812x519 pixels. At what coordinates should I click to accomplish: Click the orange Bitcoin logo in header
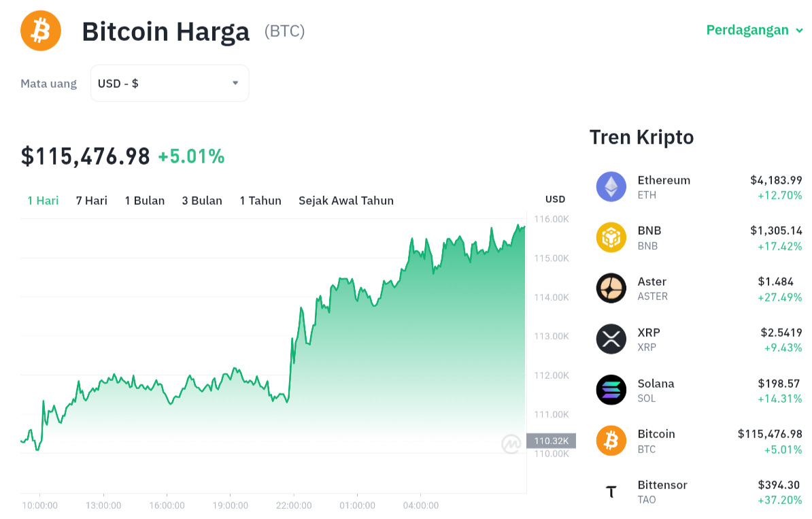click(41, 31)
